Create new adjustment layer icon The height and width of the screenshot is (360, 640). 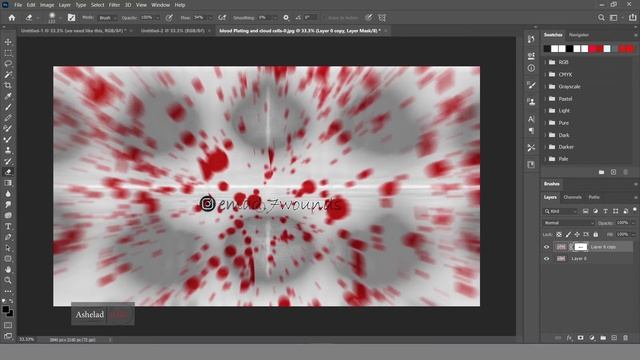(x=592, y=338)
